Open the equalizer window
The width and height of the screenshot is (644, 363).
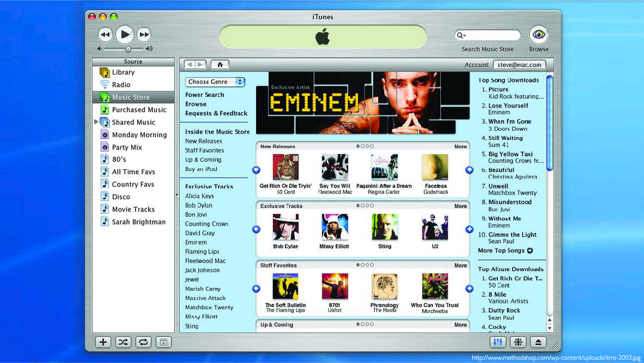(x=498, y=342)
